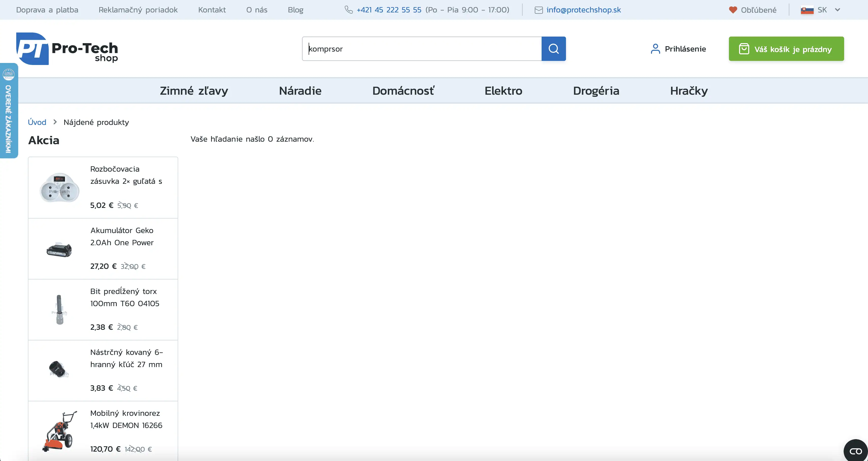Screen dimensions: 868x461
Task: Click the envelope email icon
Action: (539, 10)
